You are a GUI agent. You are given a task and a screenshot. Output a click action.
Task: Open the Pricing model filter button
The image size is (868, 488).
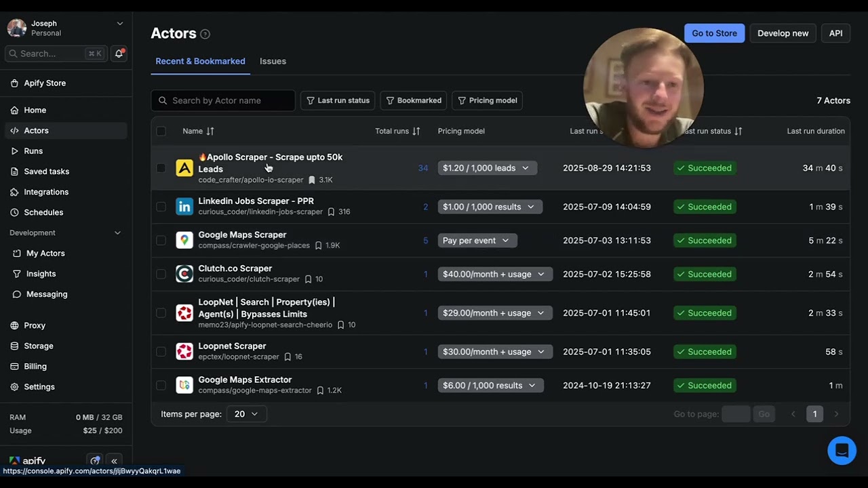click(487, 100)
